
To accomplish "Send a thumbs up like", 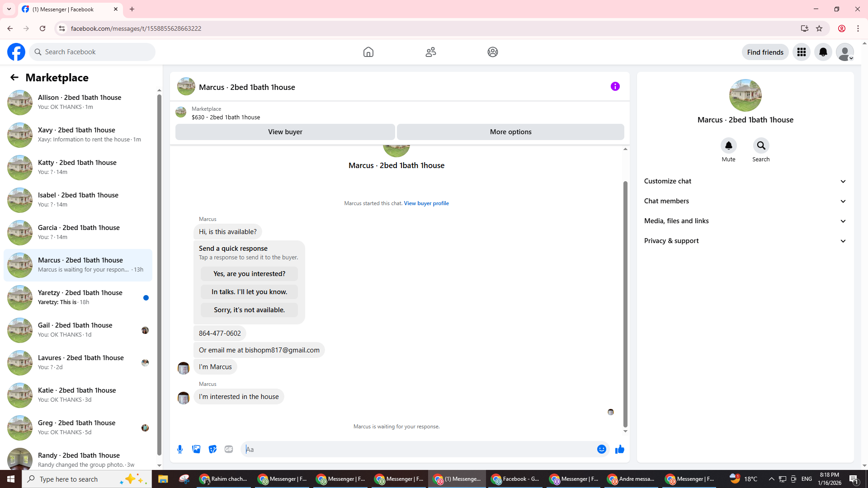I will (x=620, y=449).
